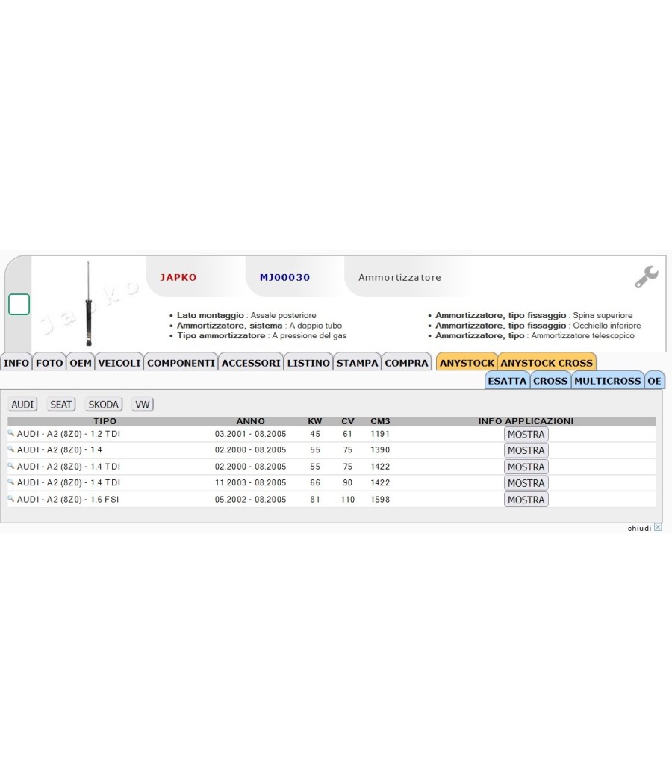The width and height of the screenshot is (672, 784).
Task: Select row AUDI - A2 (8Z0) - 1.2 TDI
Action: click(332, 434)
